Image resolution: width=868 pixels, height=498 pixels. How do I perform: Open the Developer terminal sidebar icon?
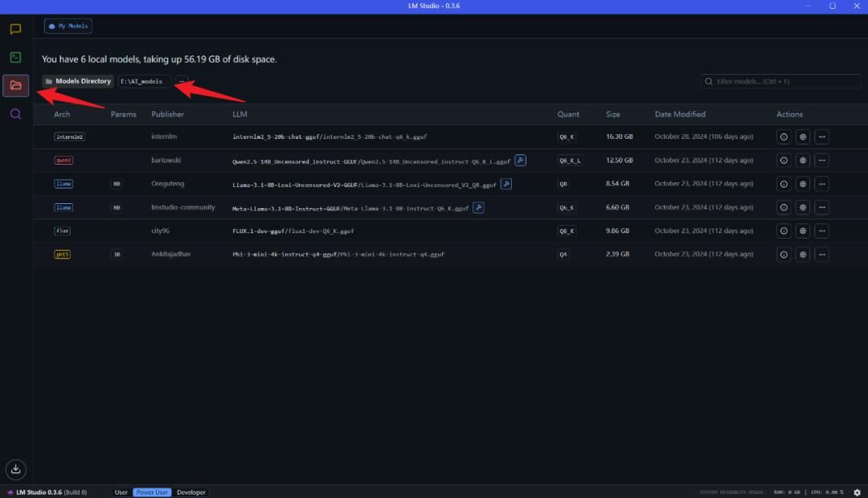click(x=15, y=57)
